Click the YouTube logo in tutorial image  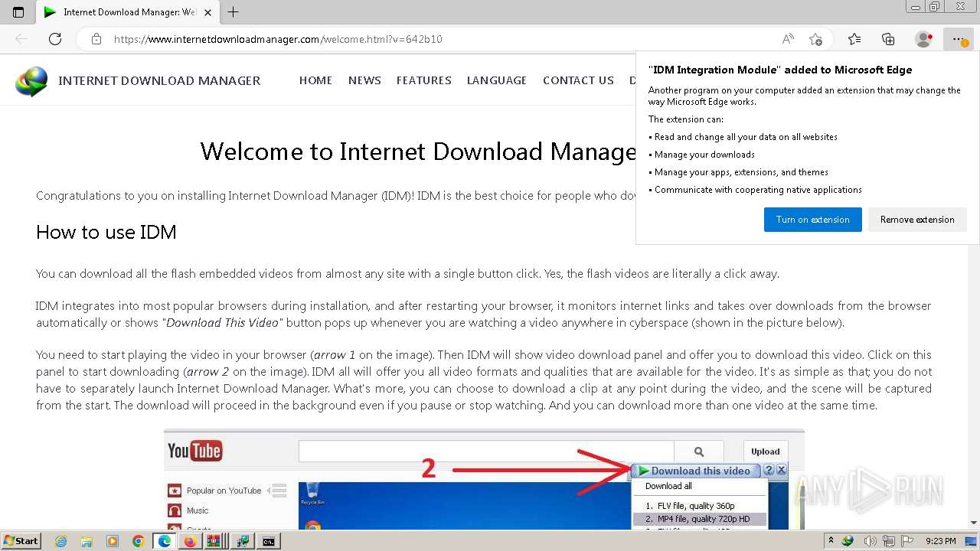coord(194,452)
